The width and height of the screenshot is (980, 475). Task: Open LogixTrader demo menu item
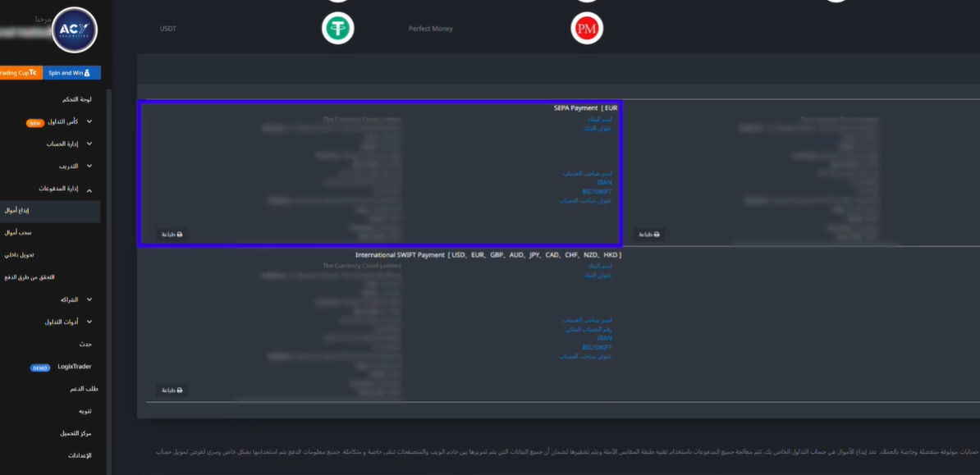pyautogui.click(x=74, y=367)
